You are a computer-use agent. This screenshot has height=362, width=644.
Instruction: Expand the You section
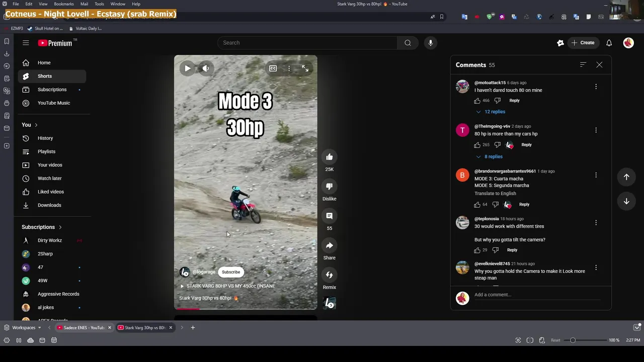click(x=30, y=125)
